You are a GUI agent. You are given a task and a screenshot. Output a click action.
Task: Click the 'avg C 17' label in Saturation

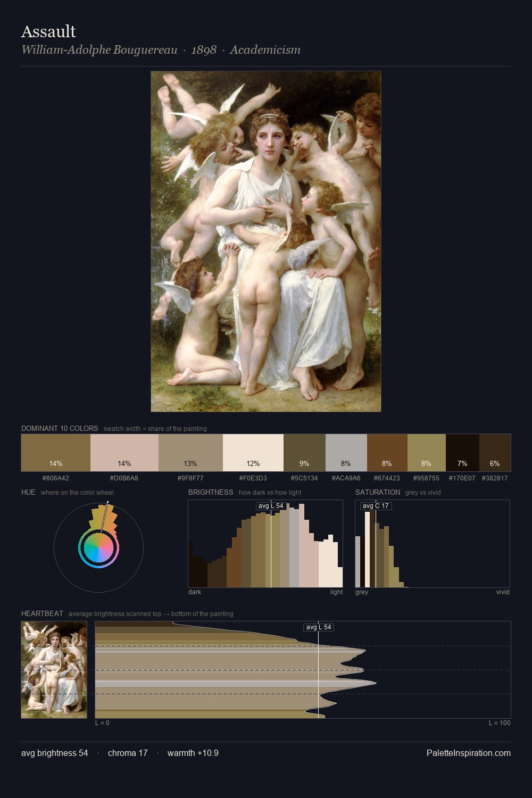[x=376, y=506]
